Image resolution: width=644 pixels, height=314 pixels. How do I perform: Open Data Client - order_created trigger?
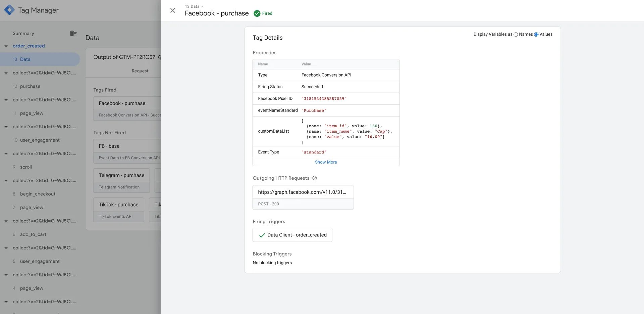(x=292, y=235)
